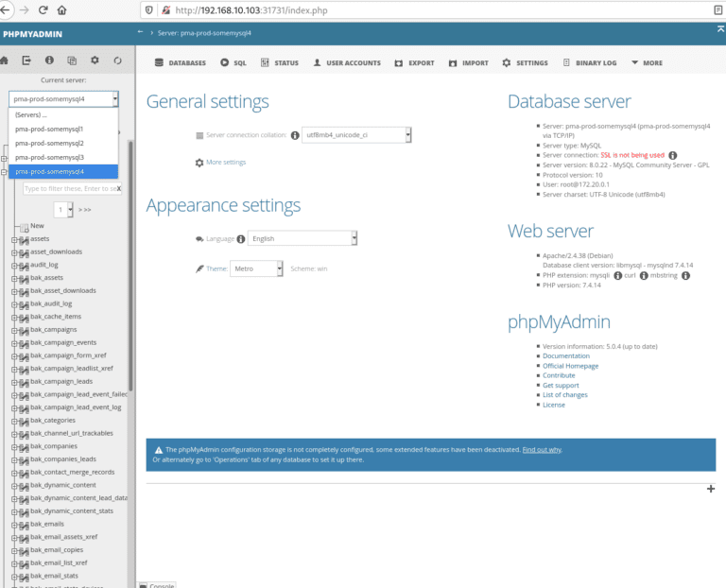Open the Get support link
The height and width of the screenshot is (588, 726).
(x=561, y=385)
